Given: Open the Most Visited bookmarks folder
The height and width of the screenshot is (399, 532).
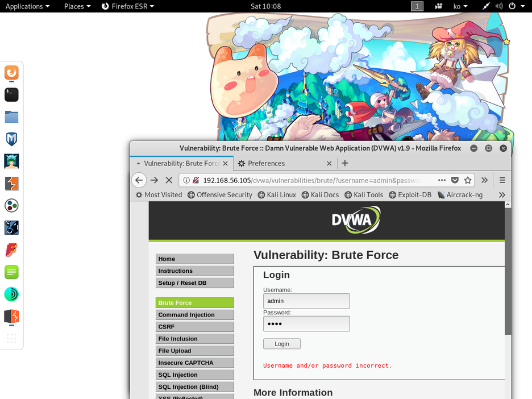Looking at the screenshot, I should 159,195.
